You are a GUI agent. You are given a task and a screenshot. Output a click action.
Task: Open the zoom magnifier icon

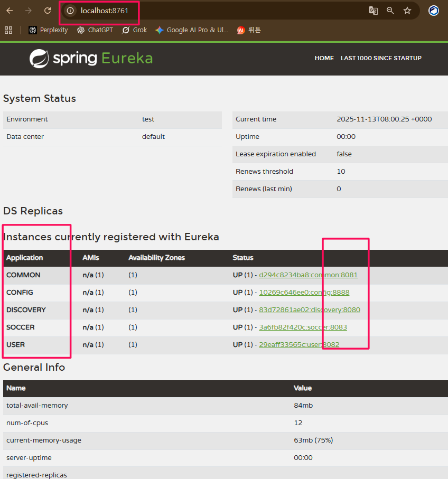pyautogui.click(x=390, y=11)
